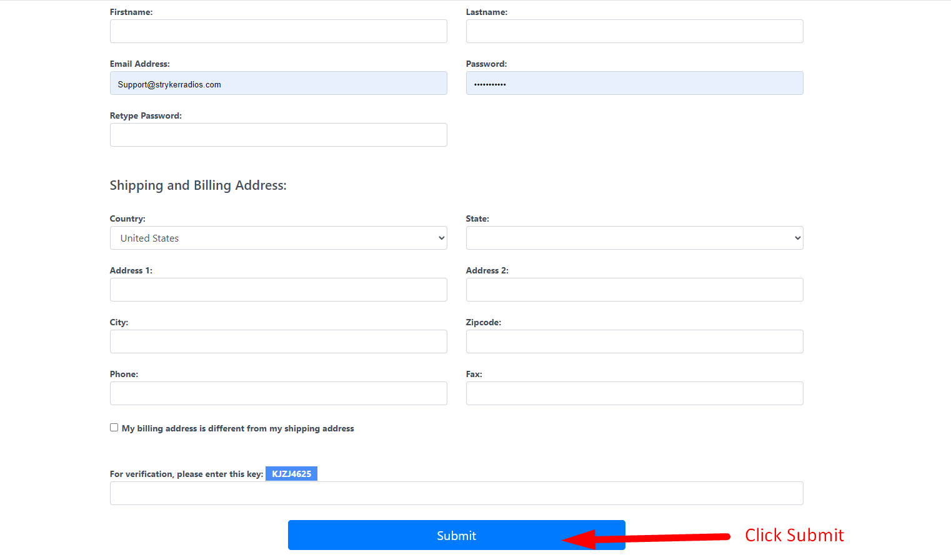951x560 pixels.
Task: Click the Zipcode input field
Action: tap(634, 341)
